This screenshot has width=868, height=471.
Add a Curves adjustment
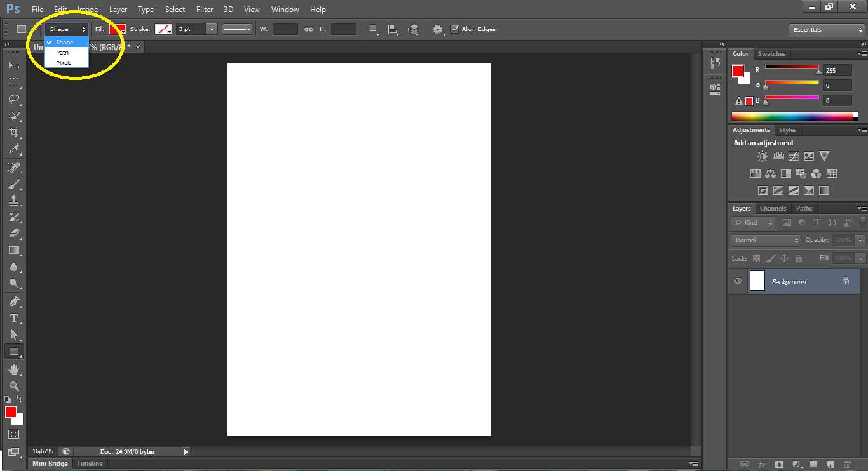(793, 156)
